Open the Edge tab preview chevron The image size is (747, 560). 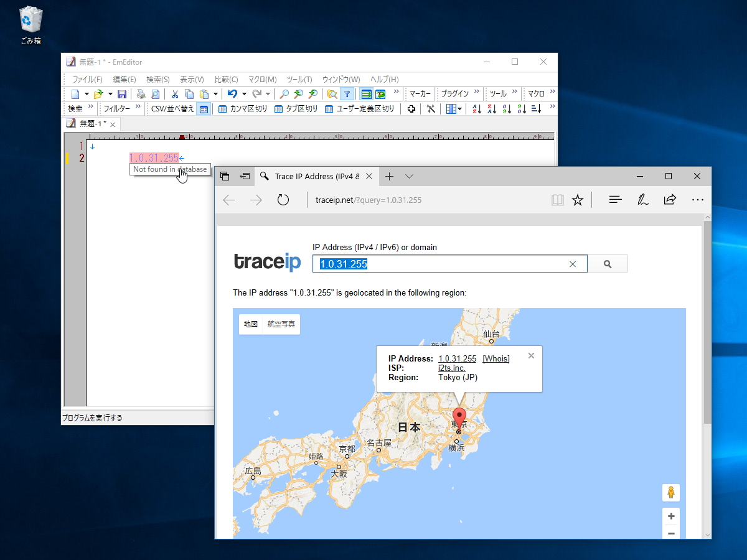pyautogui.click(x=409, y=176)
